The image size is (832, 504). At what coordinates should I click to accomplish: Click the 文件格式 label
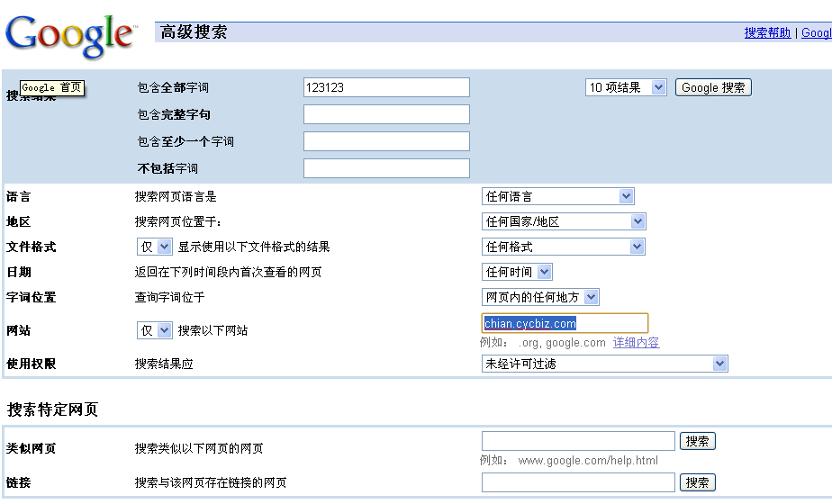point(31,247)
